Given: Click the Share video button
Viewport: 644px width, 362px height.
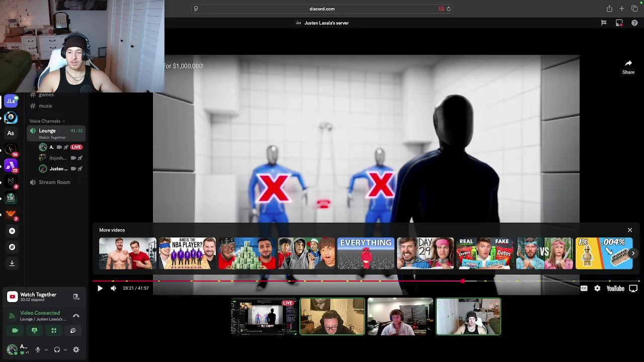Looking at the screenshot, I should (628, 67).
